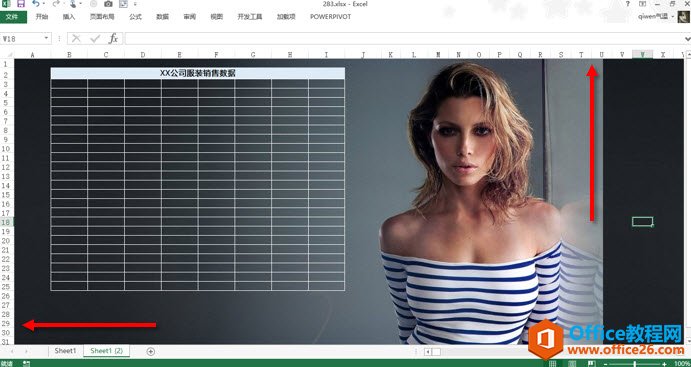Switch to the POWERPIVOT ribbon tab
Viewport: 691px width, 367px height.
[331, 17]
